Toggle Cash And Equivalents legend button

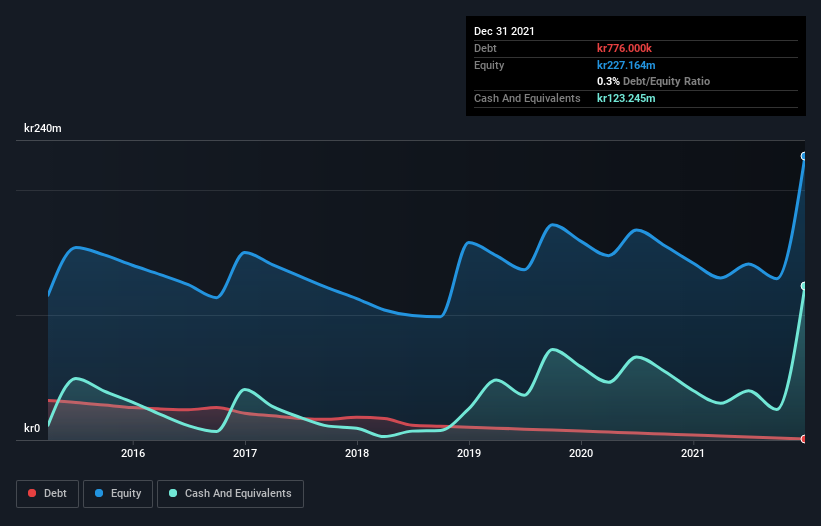[230, 494]
